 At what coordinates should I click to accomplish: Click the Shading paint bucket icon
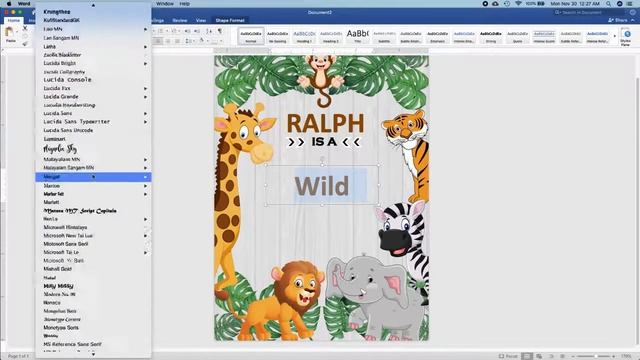202,41
